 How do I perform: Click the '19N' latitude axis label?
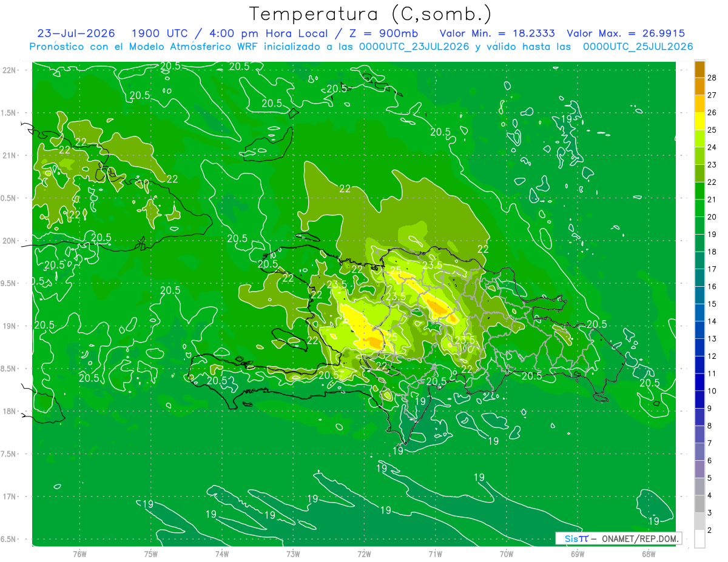point(8,326)
